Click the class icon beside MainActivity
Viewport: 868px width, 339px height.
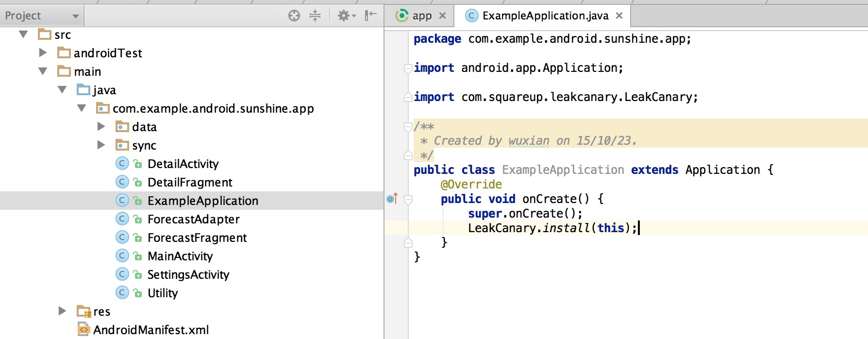point(122,255)
